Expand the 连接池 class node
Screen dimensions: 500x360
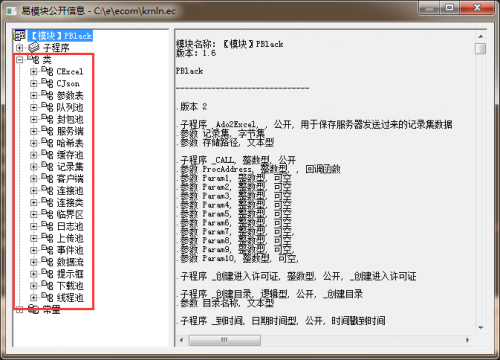pos(33,191)
